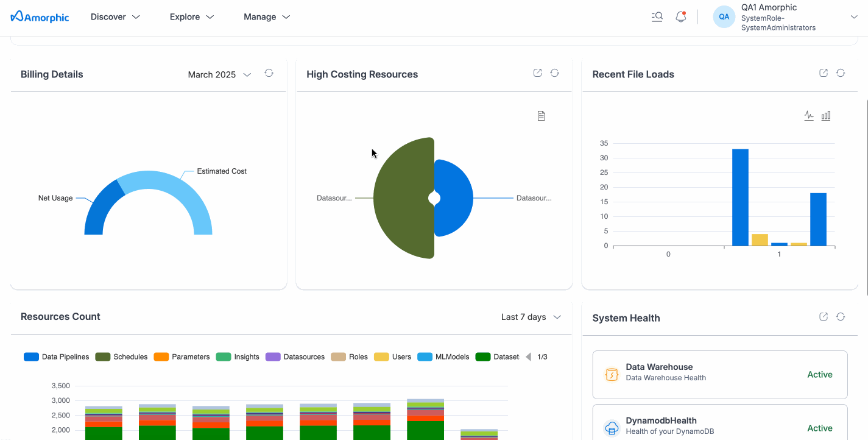Viewport: 868px width, 440px height.
Task: Toggle Dataset legend series
Action: (498, 357)
